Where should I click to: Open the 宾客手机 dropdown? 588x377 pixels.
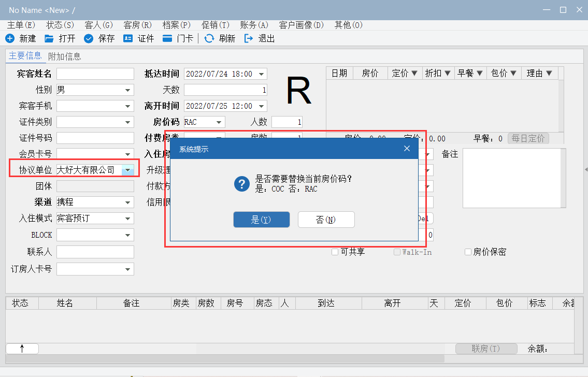tap(128, 106)
